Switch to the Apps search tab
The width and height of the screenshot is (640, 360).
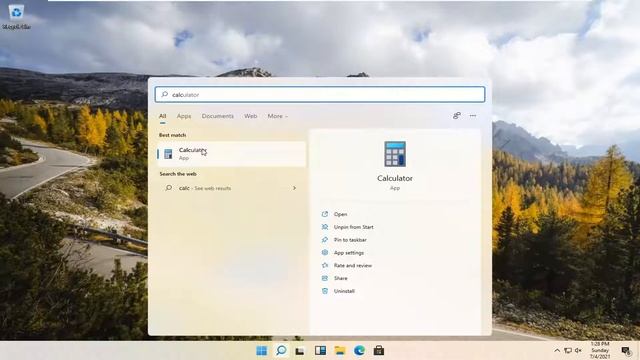[184, 116]
